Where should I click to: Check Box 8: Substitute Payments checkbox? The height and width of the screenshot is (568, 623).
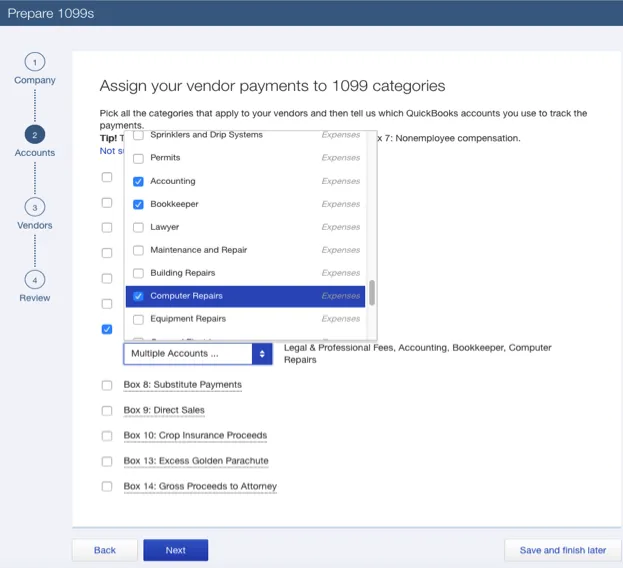coord(107,385)
